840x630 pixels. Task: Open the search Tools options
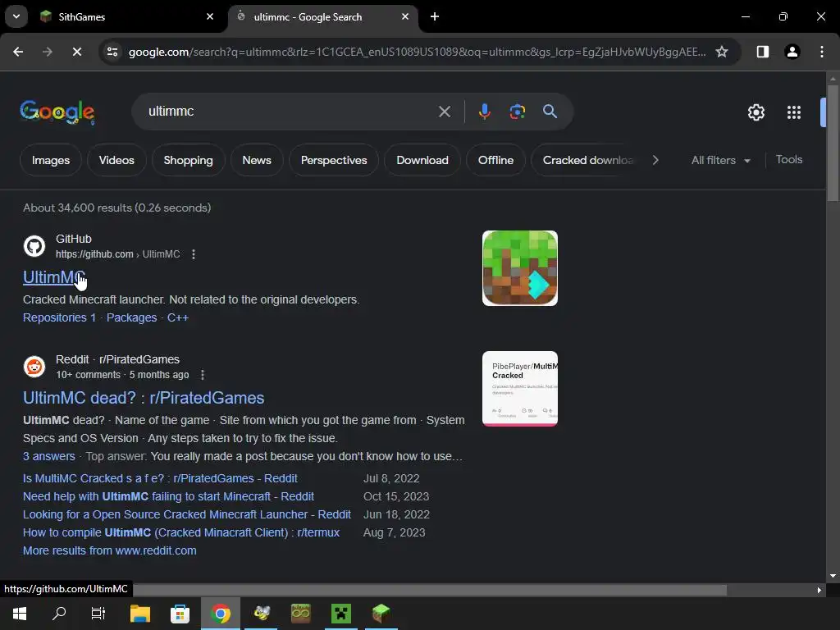(x=788, y=160)
